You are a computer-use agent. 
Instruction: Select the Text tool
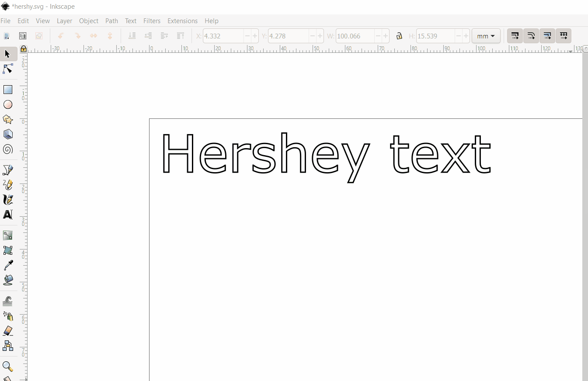tap(8, 215)
